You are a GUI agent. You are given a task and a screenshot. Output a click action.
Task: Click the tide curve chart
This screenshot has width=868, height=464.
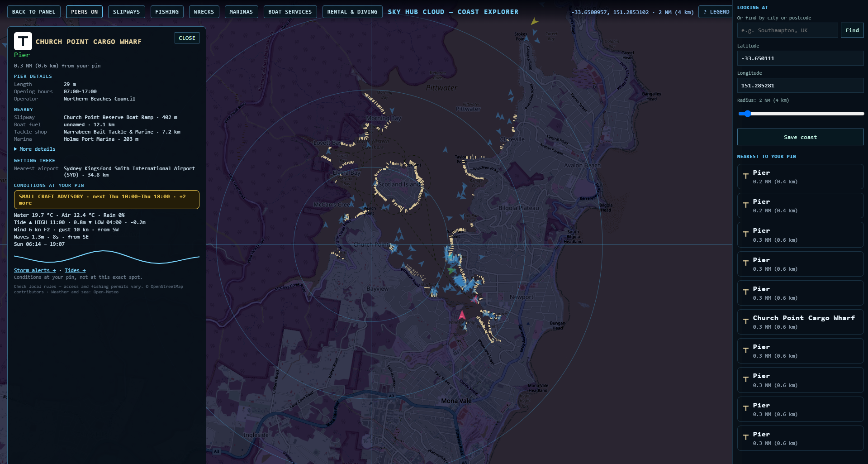pyautogui.click(x=107, y=257)
